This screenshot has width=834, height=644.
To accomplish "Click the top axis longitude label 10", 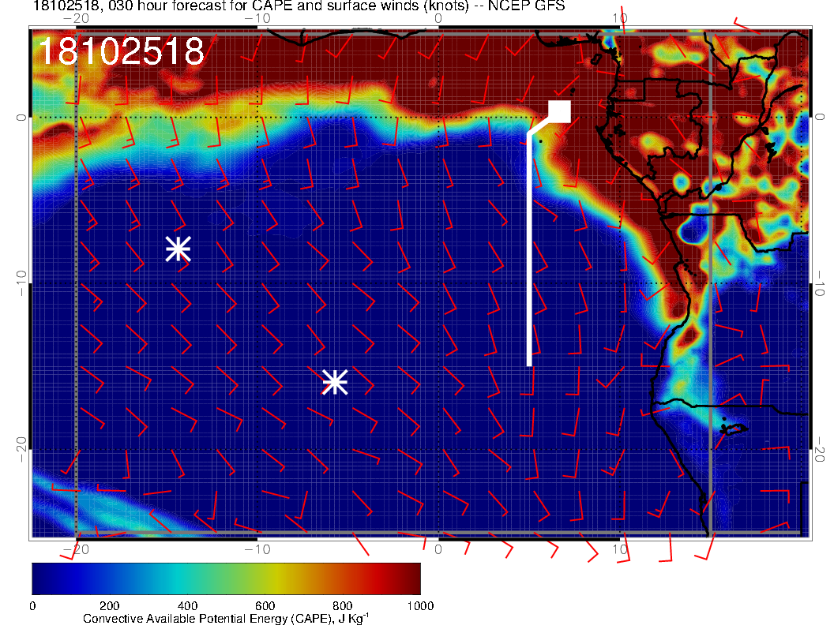I will [x=620, y=18].
